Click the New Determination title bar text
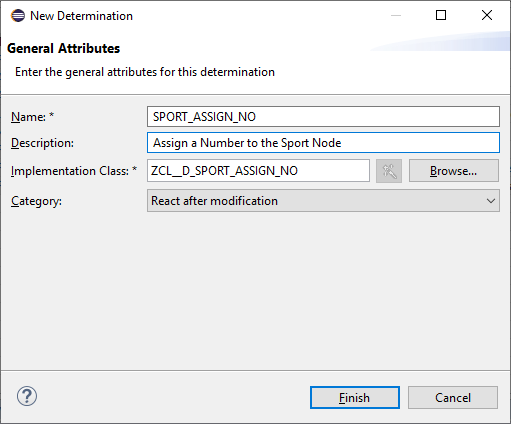This screenshot has height=425, width=512. tap(81, 16)
